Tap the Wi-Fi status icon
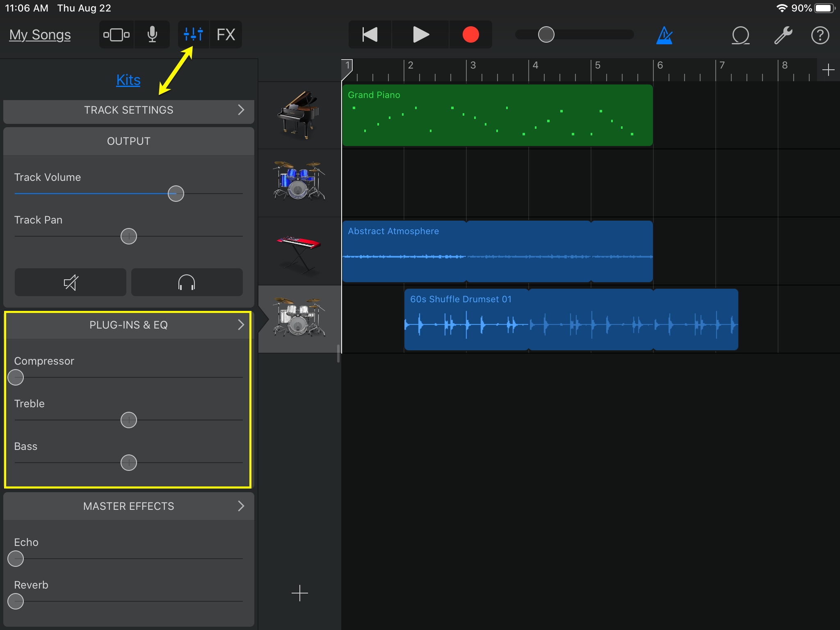840x630 pixels. point(782,8)
